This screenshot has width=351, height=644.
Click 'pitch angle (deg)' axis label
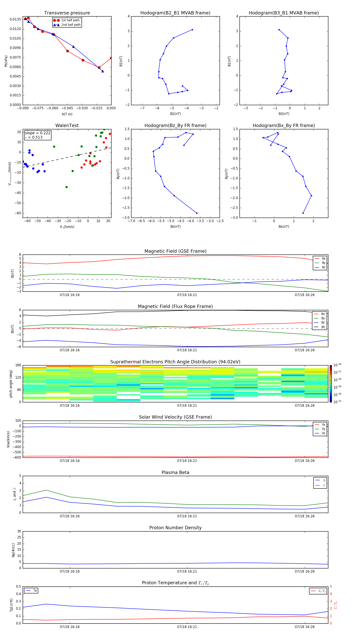[11, 384]
